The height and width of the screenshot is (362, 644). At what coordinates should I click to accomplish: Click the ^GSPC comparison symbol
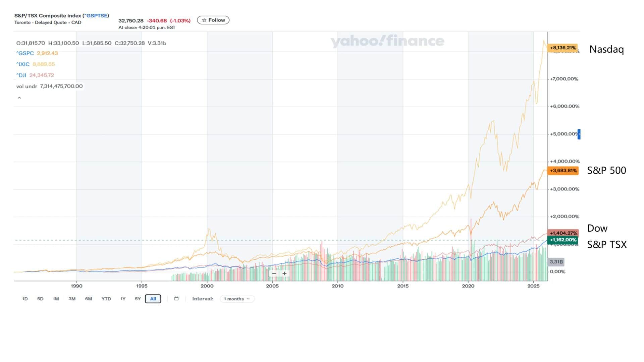[x=25, y=53]
